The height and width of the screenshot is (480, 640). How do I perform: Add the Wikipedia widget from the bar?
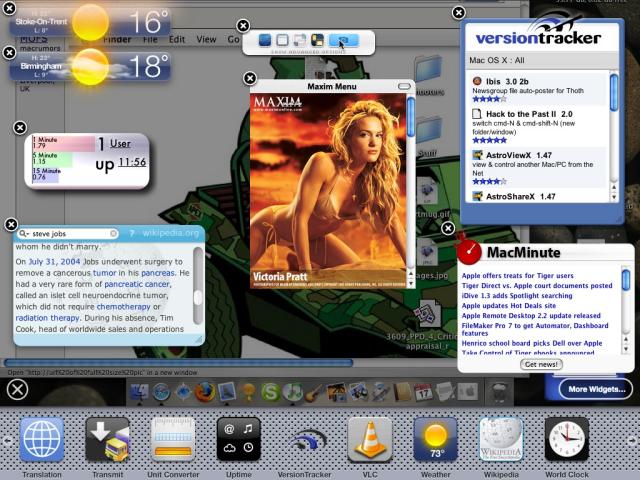(500, 439)
